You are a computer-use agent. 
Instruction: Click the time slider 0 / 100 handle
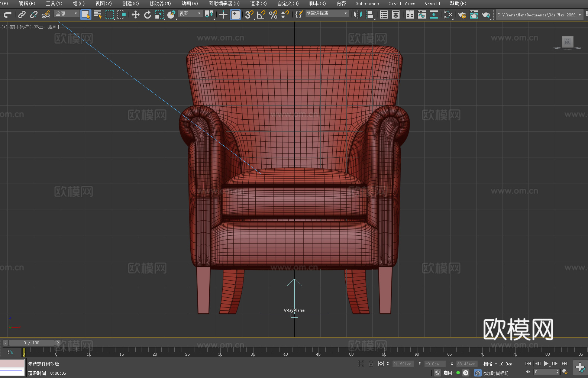click(32, 343)
